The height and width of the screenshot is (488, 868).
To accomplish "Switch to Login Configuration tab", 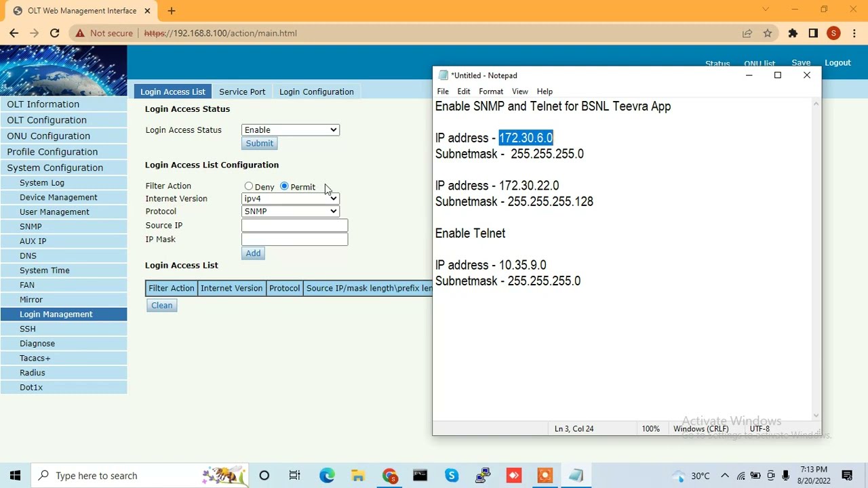I will (317, 91).
